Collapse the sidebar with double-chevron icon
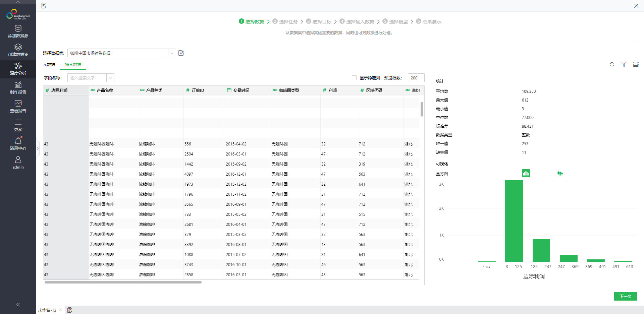 click(18, 305)
